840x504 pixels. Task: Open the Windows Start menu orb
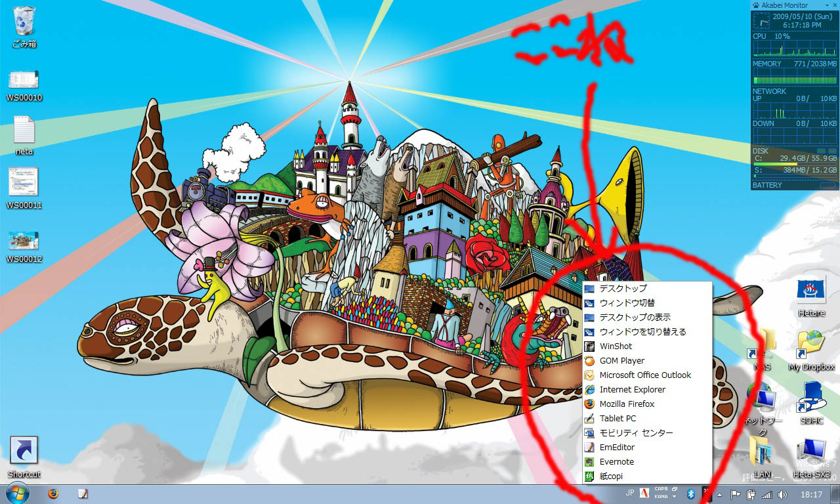(17, 493)
